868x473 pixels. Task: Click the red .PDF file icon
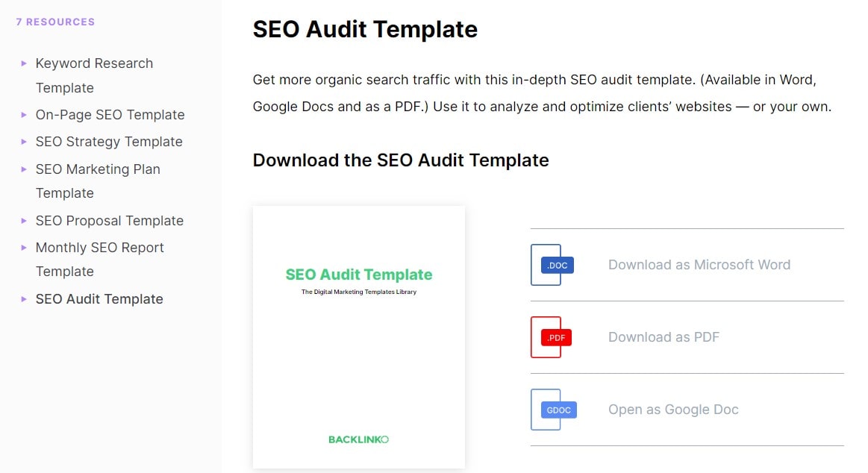(552, 337)
